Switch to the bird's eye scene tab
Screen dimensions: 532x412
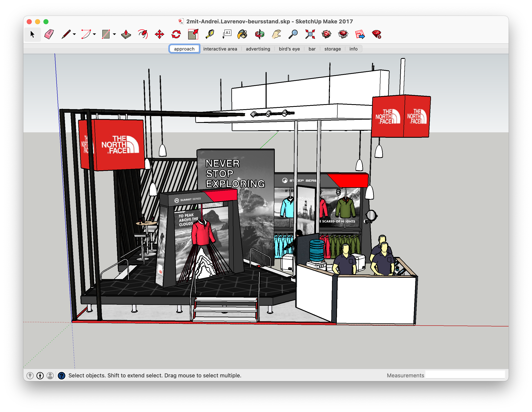point(289,49)
